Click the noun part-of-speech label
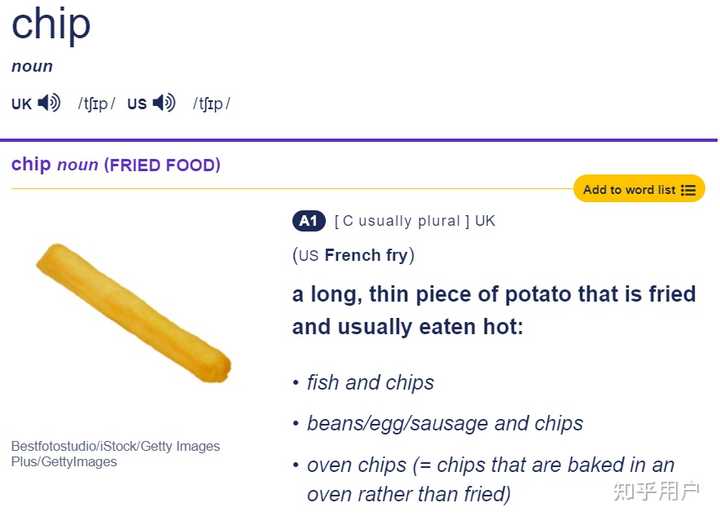This screenshot has height=516, width=720. (x=32, y=67)
